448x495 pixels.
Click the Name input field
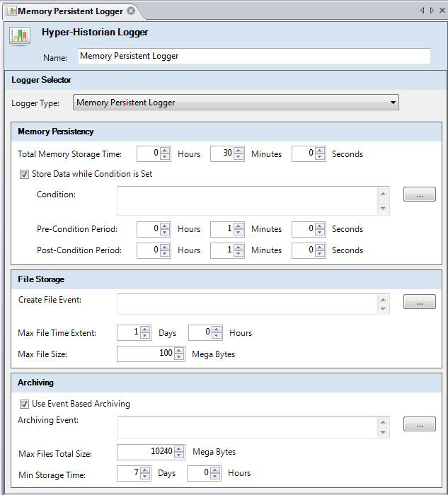click(254, 56)
